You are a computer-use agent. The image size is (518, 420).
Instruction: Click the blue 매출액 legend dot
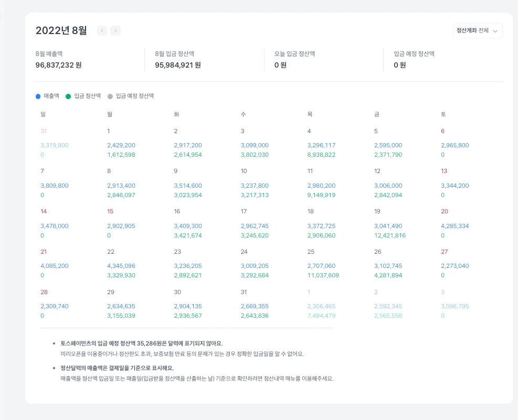tap(38, 96)
